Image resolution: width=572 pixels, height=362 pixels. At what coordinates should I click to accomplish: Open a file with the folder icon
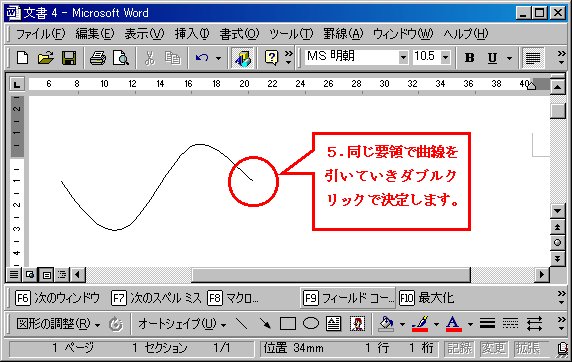[46, 58]
